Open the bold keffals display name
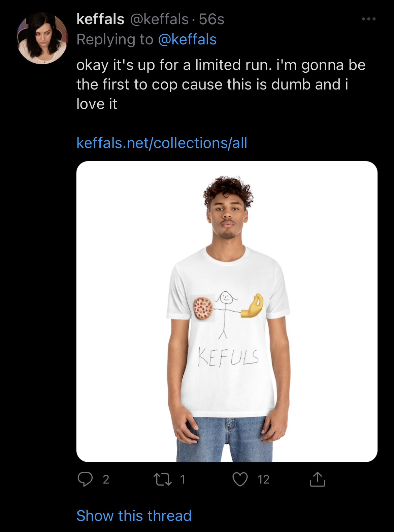This screenshot has height=532, width=394. [x=101, y=19]
